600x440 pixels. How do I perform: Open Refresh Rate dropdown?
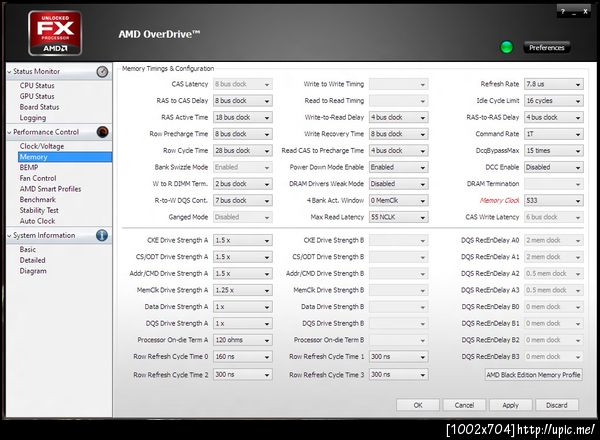(x=554, y=84)
